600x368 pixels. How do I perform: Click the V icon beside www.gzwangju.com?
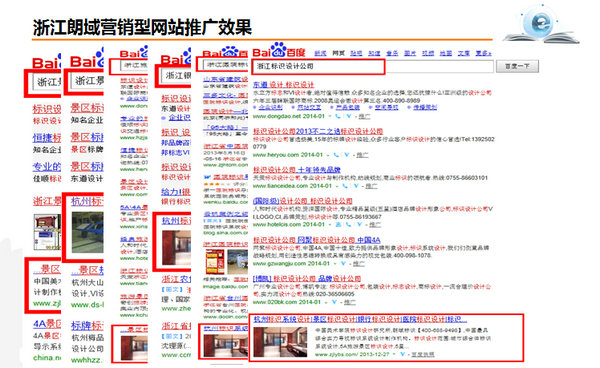point(343,264)
